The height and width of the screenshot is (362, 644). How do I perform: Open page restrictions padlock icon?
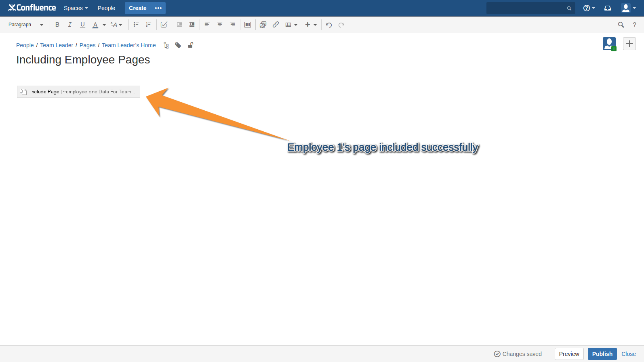click(x=191, y=45)
